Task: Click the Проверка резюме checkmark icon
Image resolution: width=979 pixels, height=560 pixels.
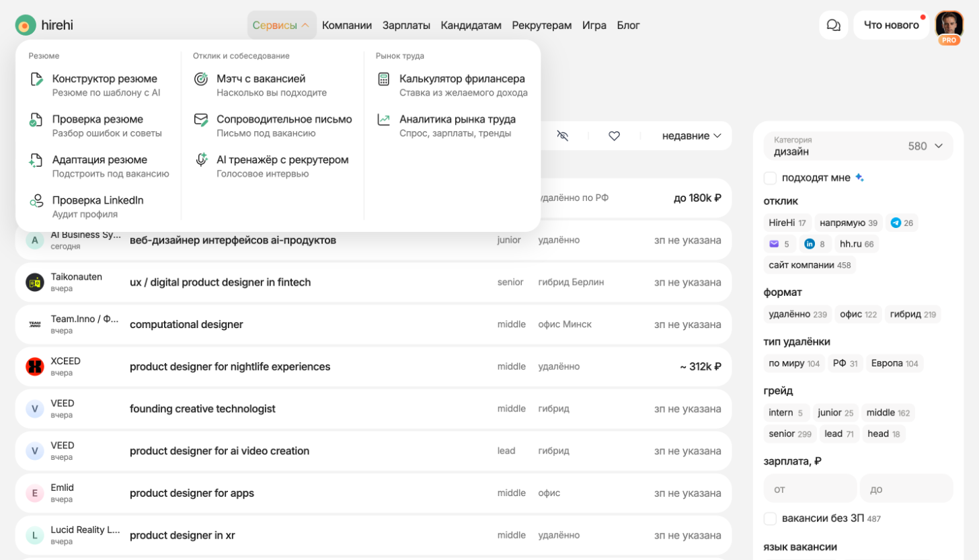Action: [36, 120]
